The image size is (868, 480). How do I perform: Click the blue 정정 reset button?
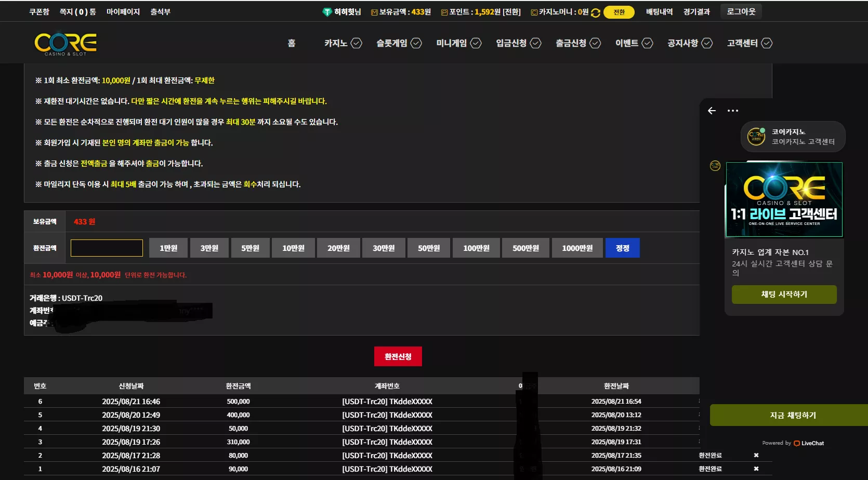tap(623, 248)
